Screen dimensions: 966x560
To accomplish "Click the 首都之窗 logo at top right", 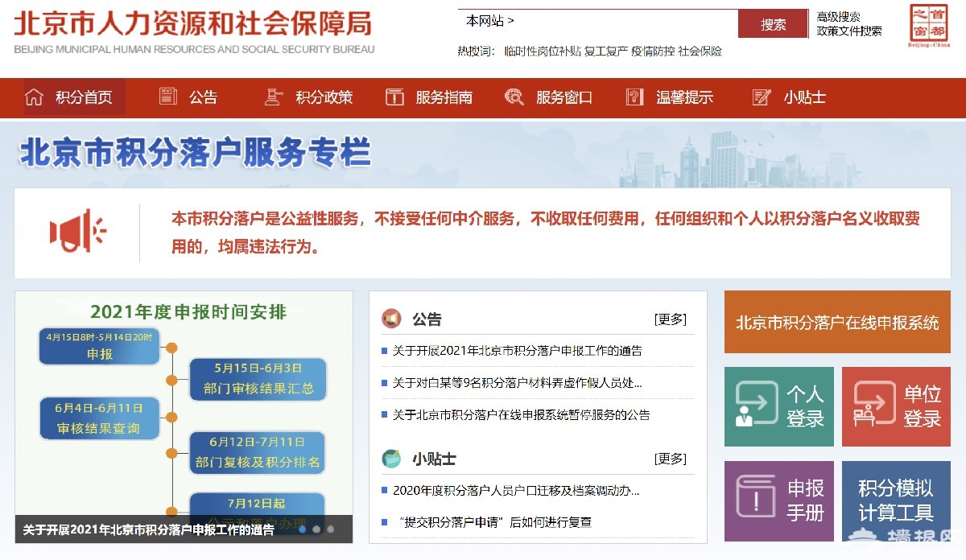I will (929, 26).
